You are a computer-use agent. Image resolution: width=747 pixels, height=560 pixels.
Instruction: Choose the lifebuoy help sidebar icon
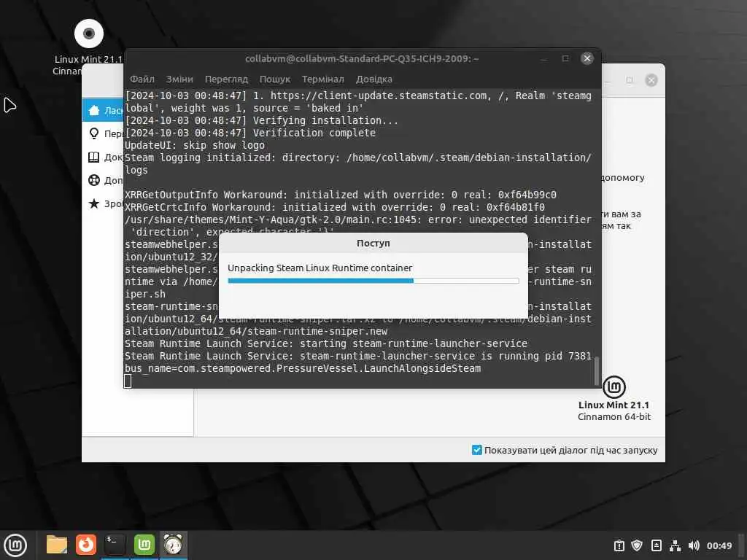tap(94, 180)
